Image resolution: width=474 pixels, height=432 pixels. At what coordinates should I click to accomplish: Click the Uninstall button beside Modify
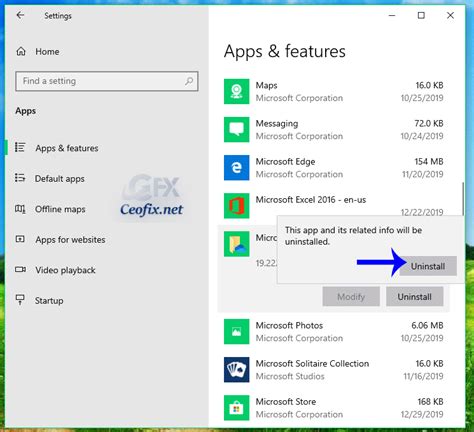pos(415,297)
